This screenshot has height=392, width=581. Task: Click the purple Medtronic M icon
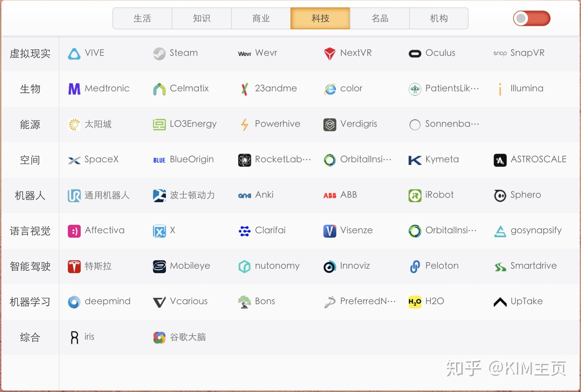74,89
